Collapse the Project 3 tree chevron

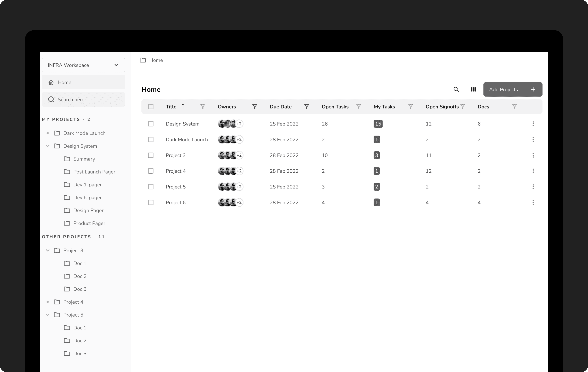coord(48,250)
